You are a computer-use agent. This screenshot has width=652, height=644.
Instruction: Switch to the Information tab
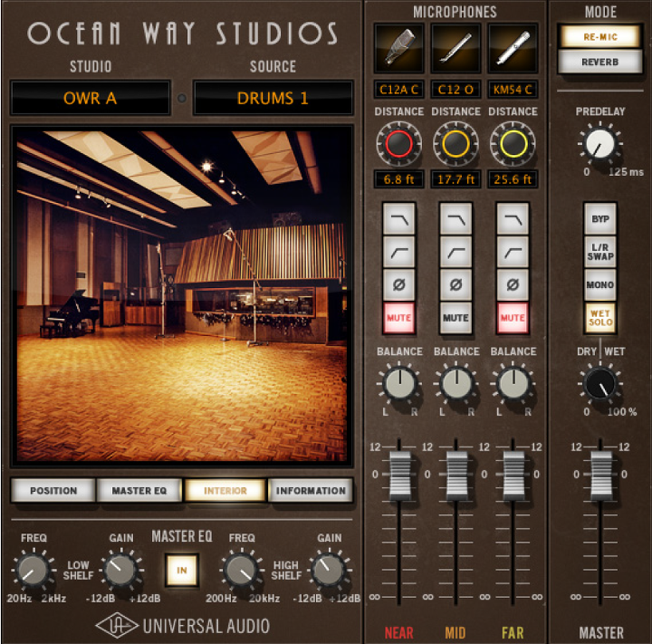tap(311, 491)
